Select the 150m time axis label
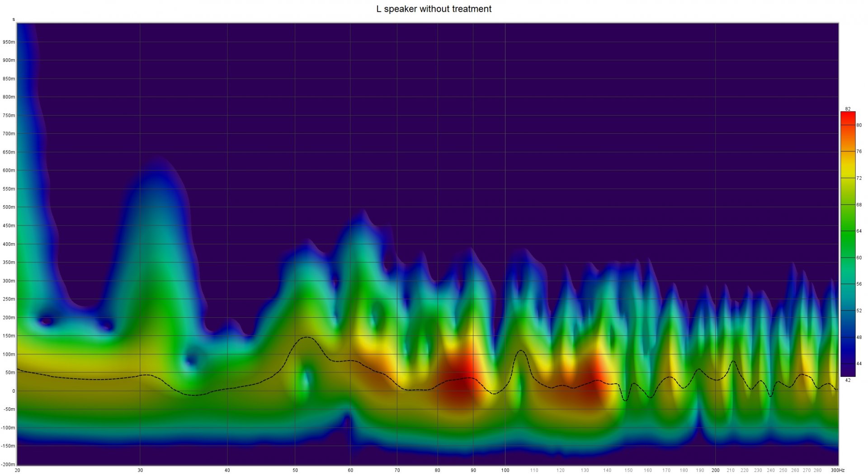This screenshot has height=475, width=868. point(9,336)
